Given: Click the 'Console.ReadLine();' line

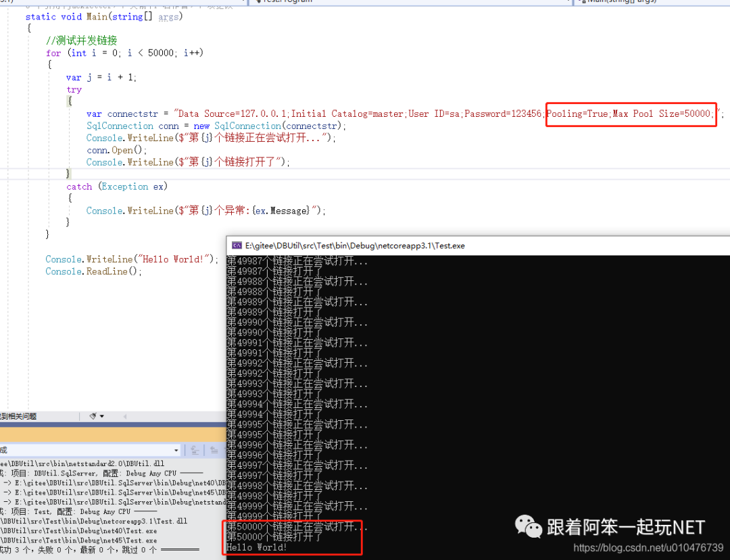Looking at the screenshot, I should (93, 271).
